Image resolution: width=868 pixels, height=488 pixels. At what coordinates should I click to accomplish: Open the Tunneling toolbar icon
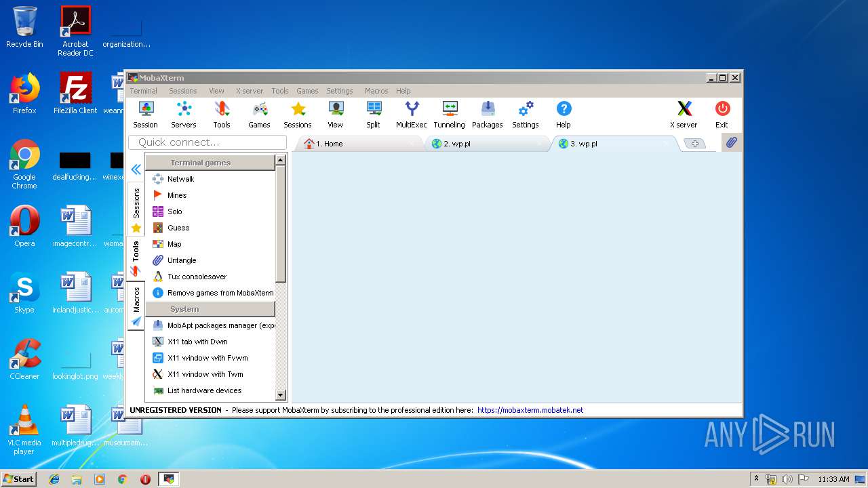click(x=450, y=115)
